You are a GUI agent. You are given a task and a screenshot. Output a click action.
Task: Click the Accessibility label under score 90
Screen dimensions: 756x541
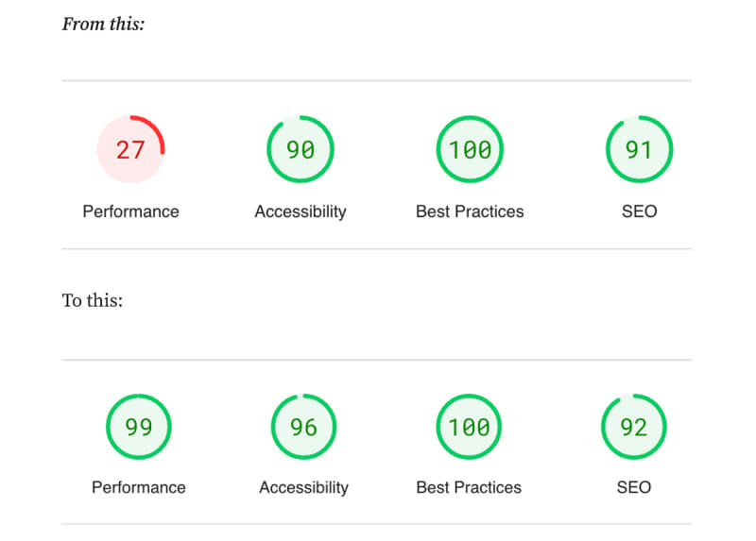tap(301, 211)
